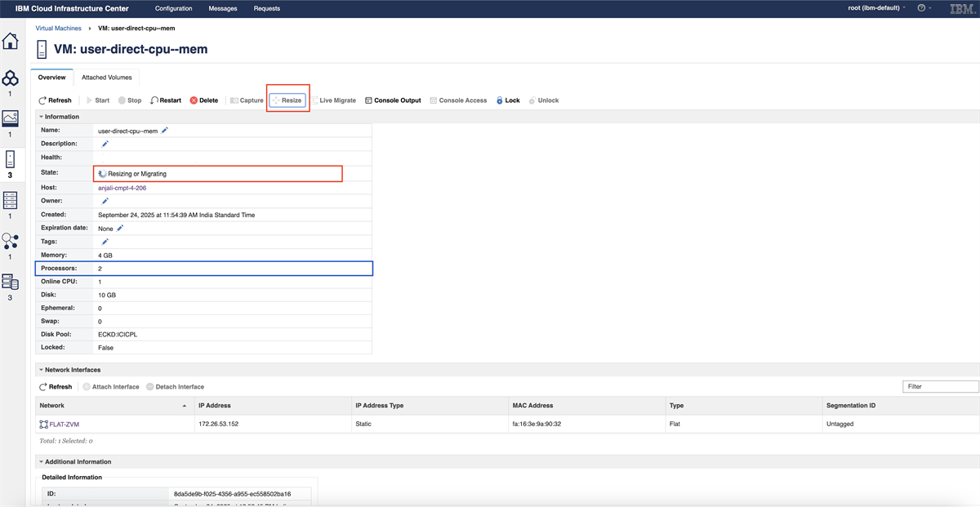Image resolution: width=980 pixels, height=507 pixels.
Task: Click the IP Address Type column header
Action: (x=428, y=405)
